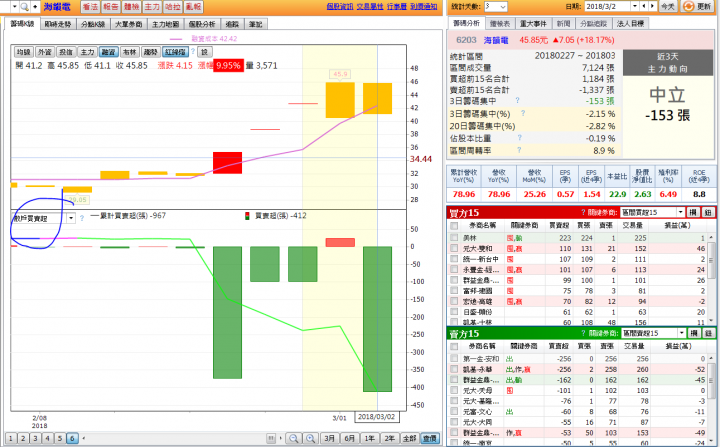Click the zoom-in magnifier icon below the chart
This screenshot has width=720, height=447.
click(x=310, y=438)
